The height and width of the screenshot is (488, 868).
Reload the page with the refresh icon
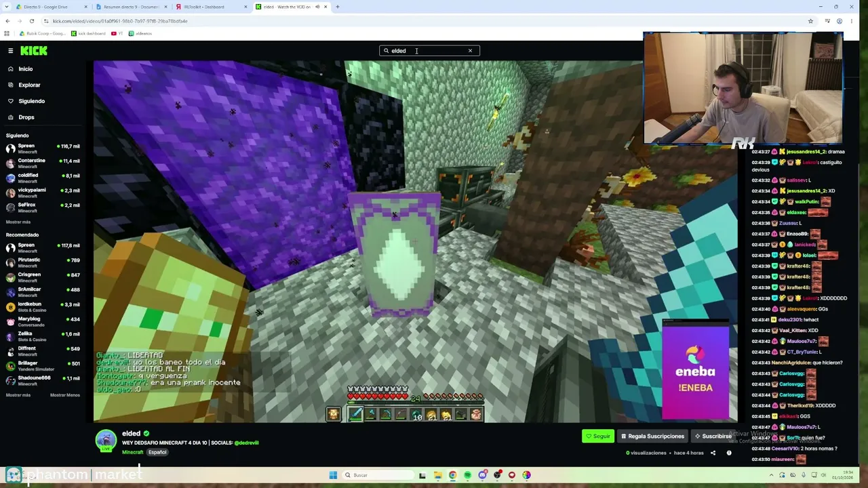click(x=31, y=21)
